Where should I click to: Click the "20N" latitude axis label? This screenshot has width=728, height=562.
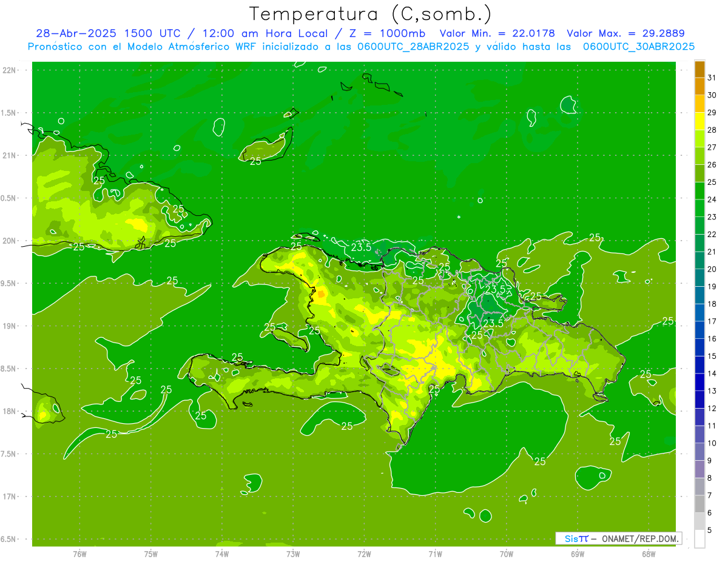coord(9,241)
